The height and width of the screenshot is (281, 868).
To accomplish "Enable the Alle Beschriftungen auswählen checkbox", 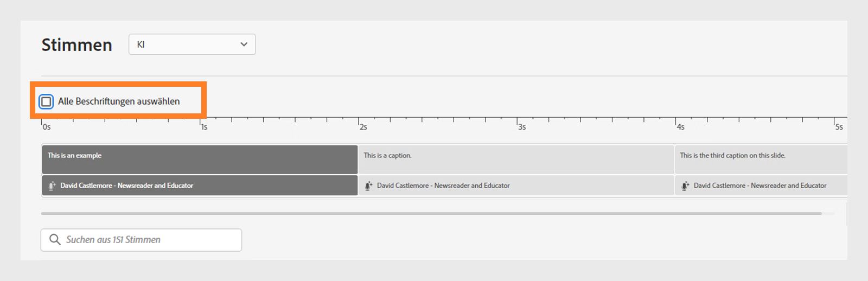I will point(47,101).
